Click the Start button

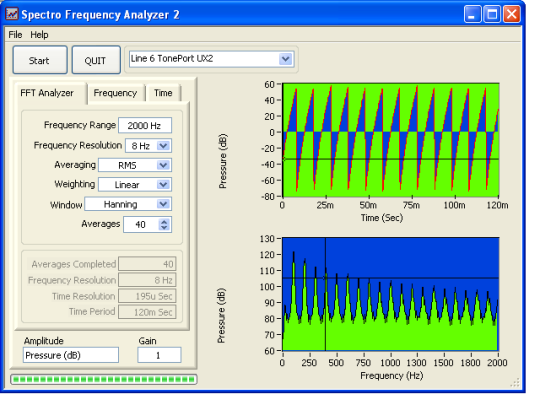[x=40, y=60]
